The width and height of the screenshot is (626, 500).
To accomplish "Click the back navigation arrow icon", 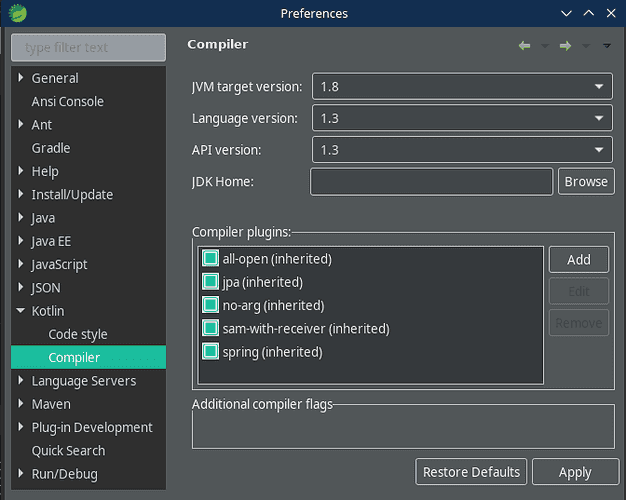I will coord(524,46).
